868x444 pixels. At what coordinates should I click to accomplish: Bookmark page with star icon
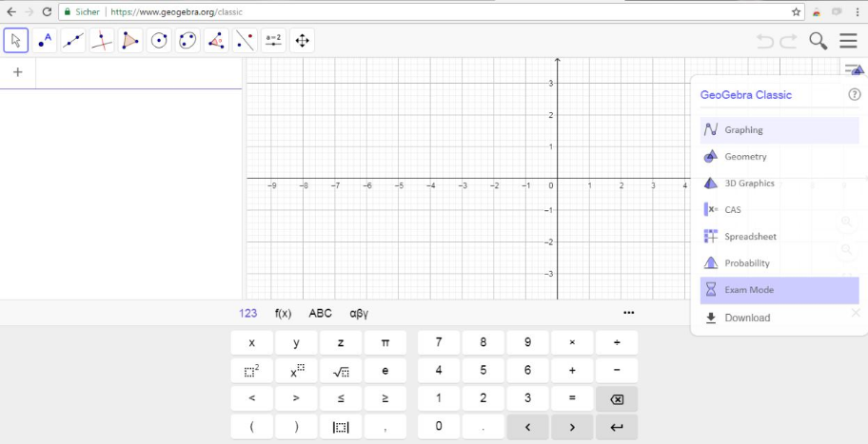(x=796, y=11)
